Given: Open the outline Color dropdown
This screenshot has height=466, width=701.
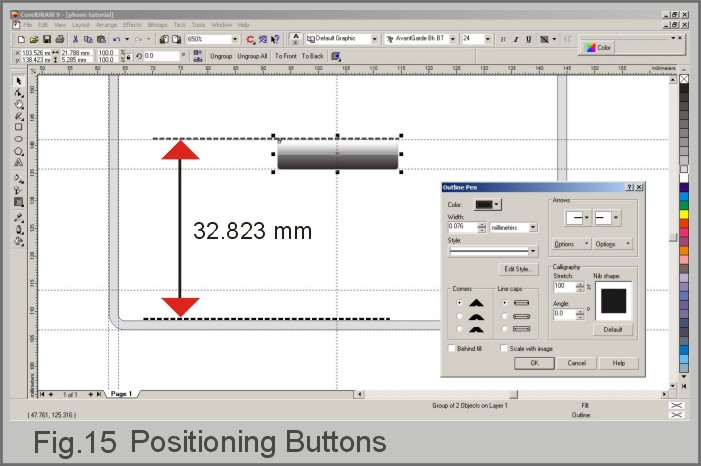Looking at the screenshot, I should coord(488,204).
